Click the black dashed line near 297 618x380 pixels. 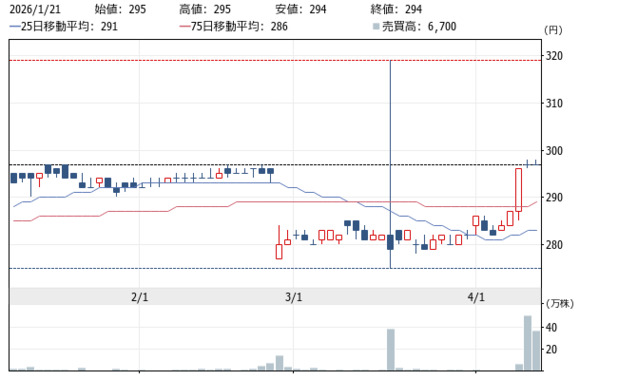275,164
